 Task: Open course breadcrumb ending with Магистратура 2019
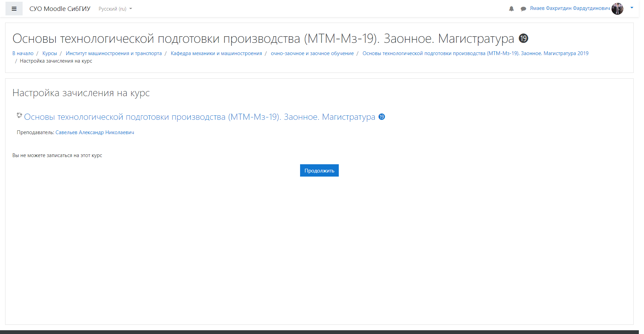[475, 53]
